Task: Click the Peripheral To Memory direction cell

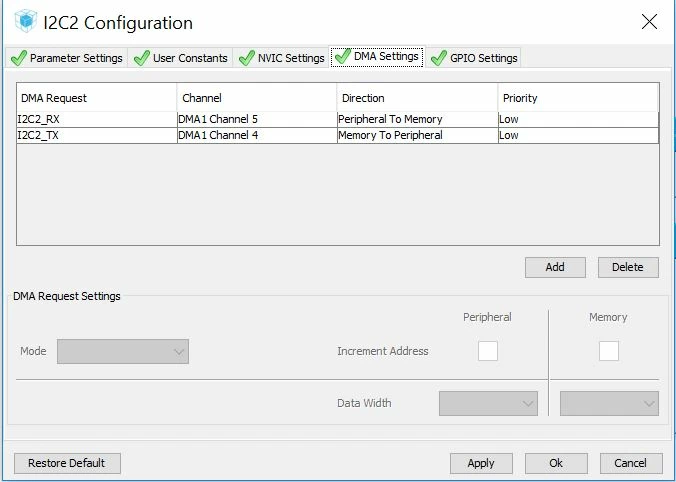Action: pyautogui.click(x=417, y=119)
